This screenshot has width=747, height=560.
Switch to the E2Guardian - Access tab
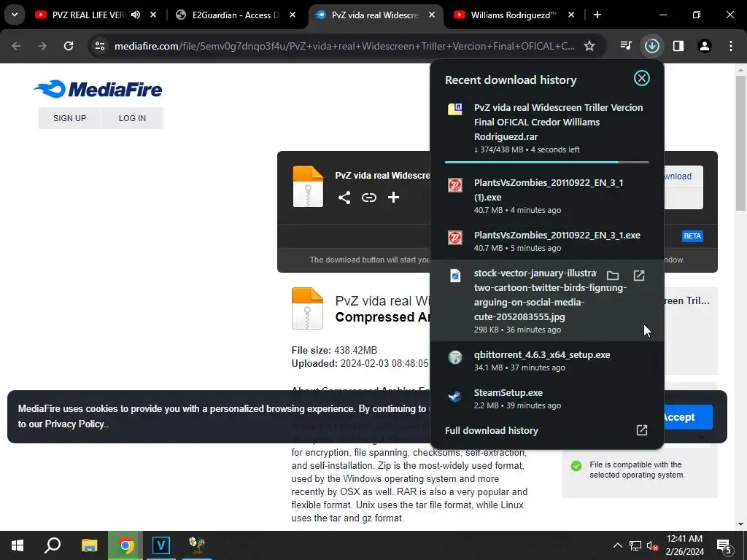236,15
